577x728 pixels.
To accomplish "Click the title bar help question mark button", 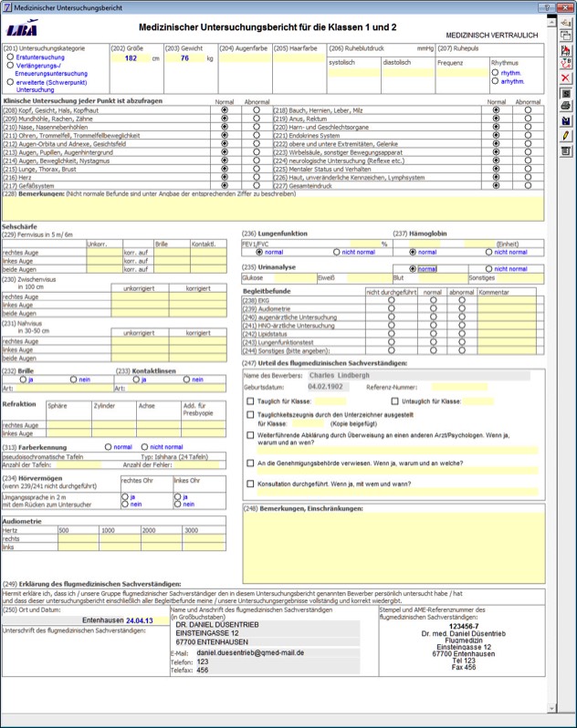I will pyautogui.click(x=547, y=7).
